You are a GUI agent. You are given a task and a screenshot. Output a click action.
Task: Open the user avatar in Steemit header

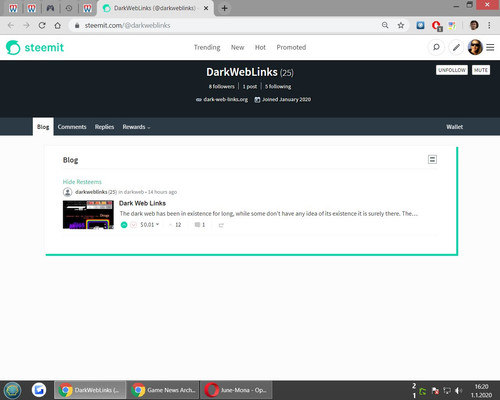475,47
